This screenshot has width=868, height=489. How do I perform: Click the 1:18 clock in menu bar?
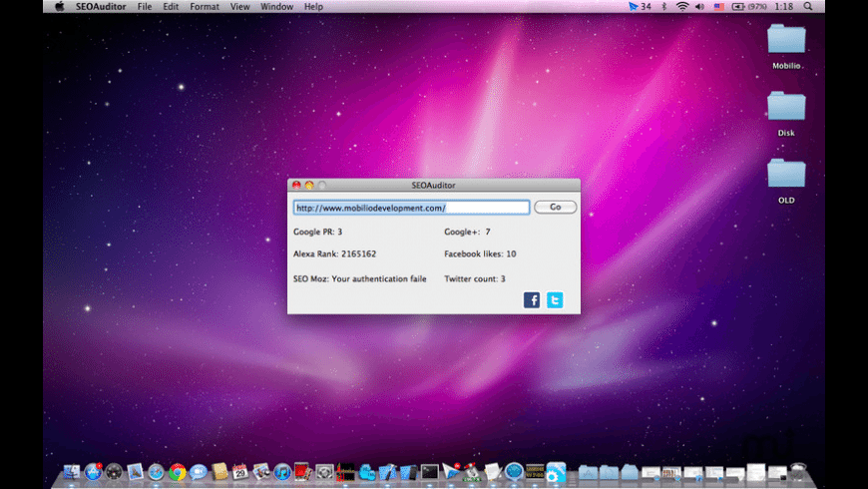784,7
